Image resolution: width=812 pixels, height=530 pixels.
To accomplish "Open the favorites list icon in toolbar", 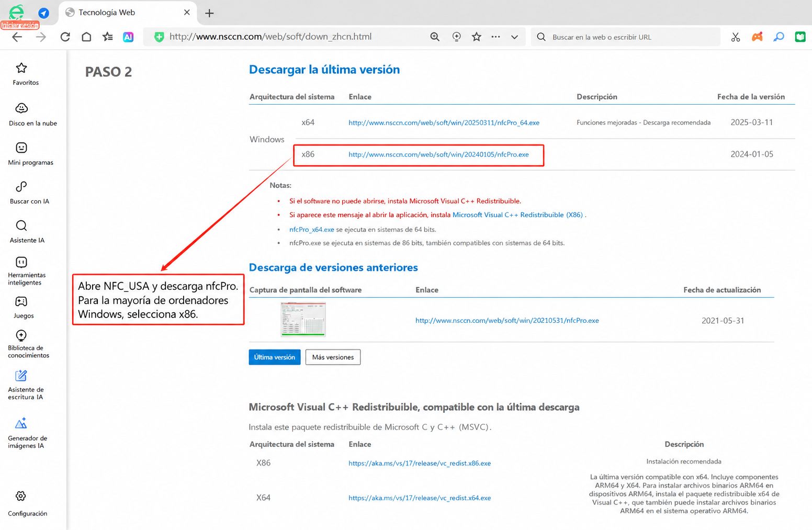I will (x=107, y=37).
